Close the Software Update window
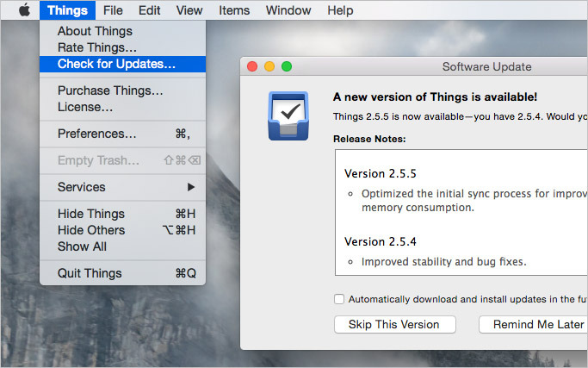588x368 pixels. 252,66
